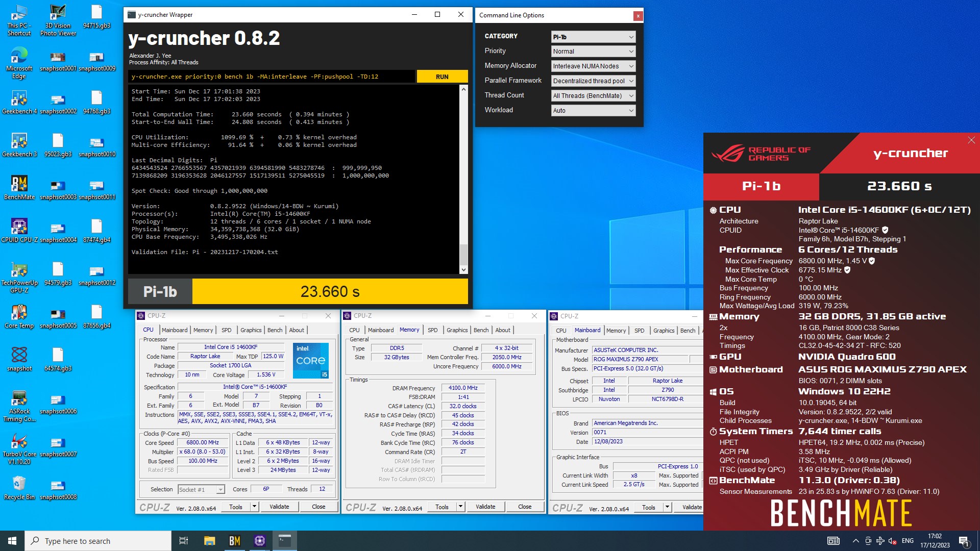Launch CPUID CPU-Z desktop shortcut
The image size is (980, 551).
(x=19, y=231)
